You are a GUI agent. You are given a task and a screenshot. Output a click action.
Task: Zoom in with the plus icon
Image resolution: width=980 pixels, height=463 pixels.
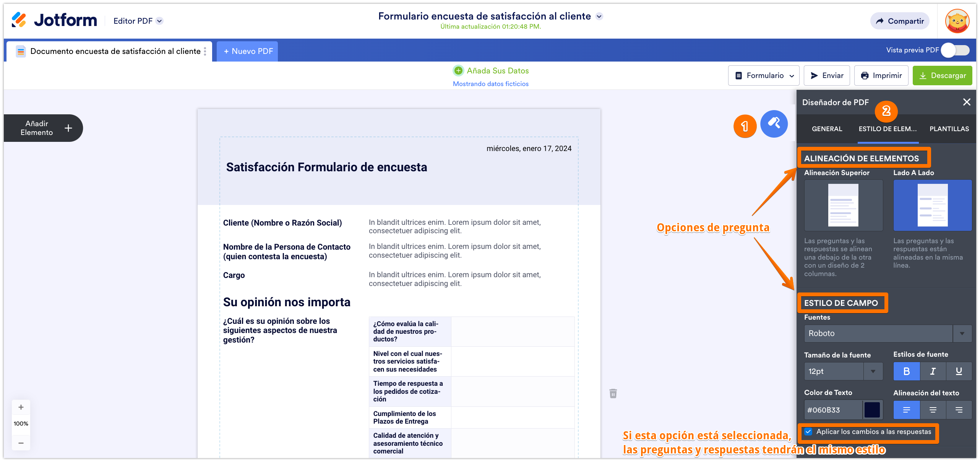21,407
